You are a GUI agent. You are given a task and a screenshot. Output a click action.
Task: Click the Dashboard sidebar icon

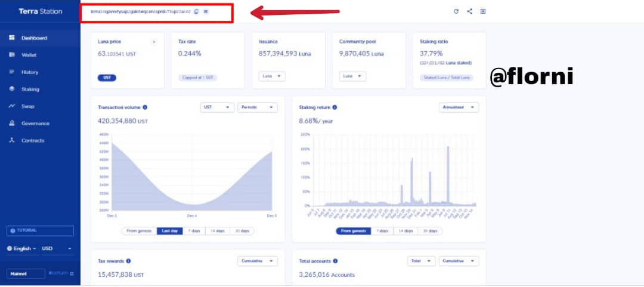[x=12, y=38]
